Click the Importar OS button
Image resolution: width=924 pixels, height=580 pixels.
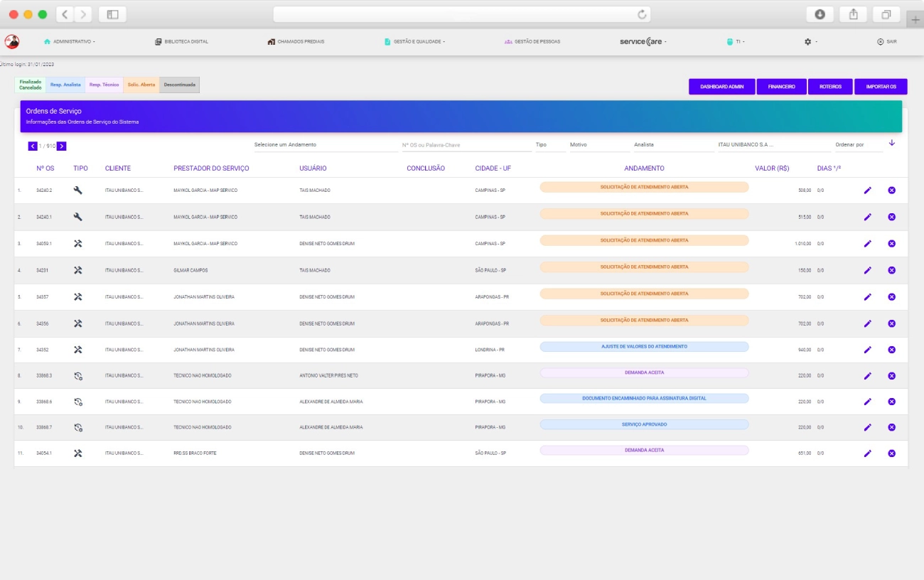881,87
